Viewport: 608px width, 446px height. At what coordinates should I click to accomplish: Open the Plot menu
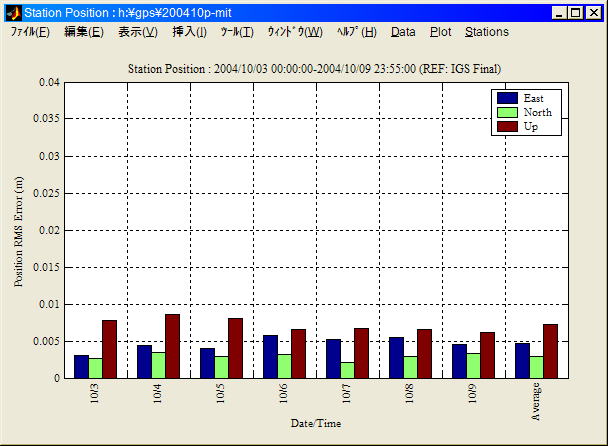tap(440, 32)
